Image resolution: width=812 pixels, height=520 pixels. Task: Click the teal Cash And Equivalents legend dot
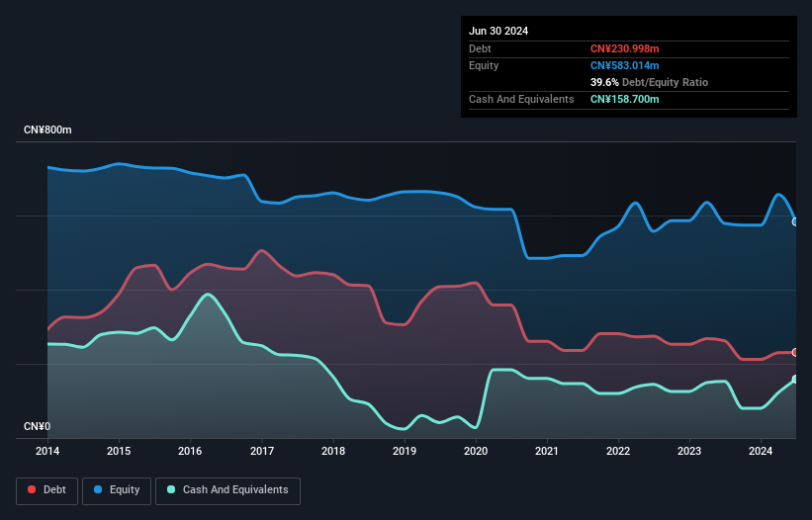click(x=171, y=489)
